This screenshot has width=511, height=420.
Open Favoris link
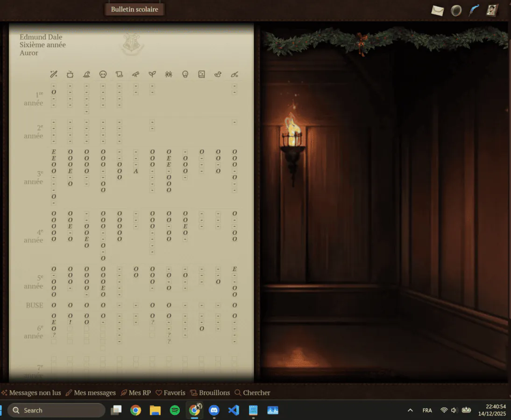[x=174, y=392]
